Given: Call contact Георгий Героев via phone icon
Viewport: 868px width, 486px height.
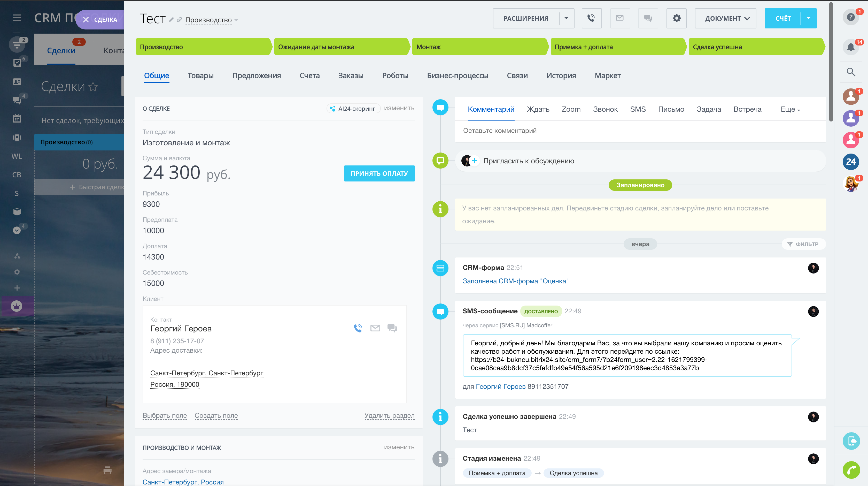Looking at the screenshot, I should click(358, 328).
